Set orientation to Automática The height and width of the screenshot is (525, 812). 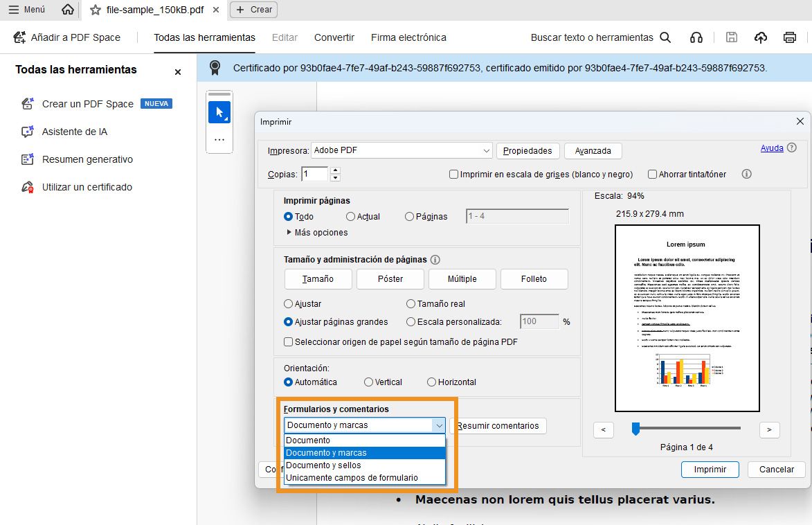(x=289, y=382)
